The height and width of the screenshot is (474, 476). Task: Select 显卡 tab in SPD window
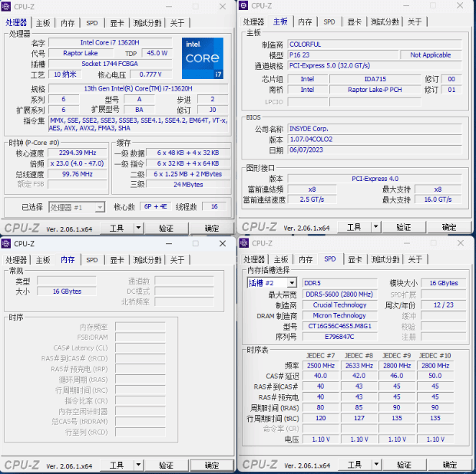[x=355, y=259]
